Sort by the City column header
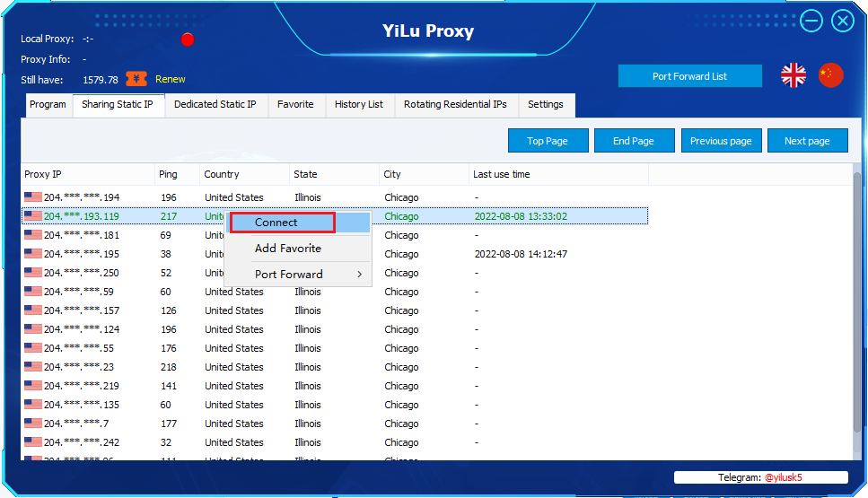The height and width of the screenshot is (498, 868). 424,174
